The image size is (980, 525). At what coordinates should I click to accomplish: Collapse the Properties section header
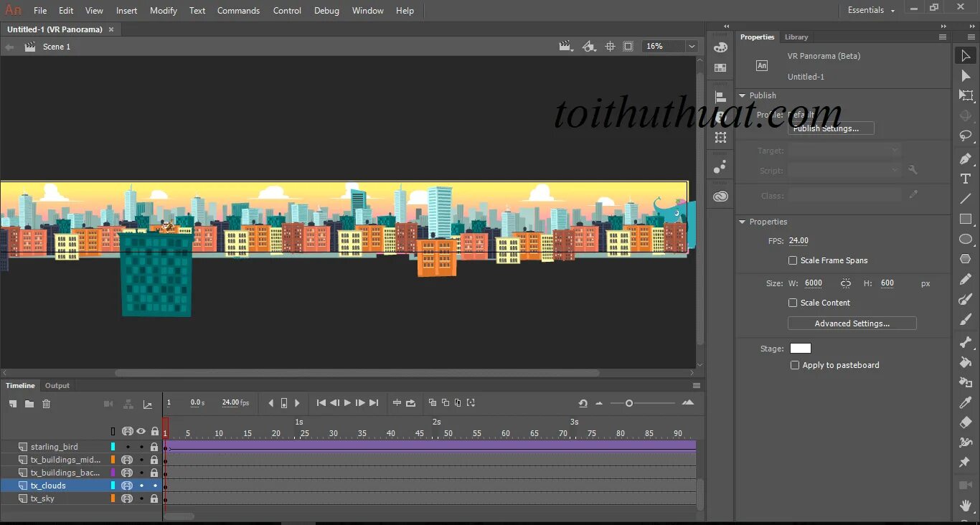tap(743, 222)
